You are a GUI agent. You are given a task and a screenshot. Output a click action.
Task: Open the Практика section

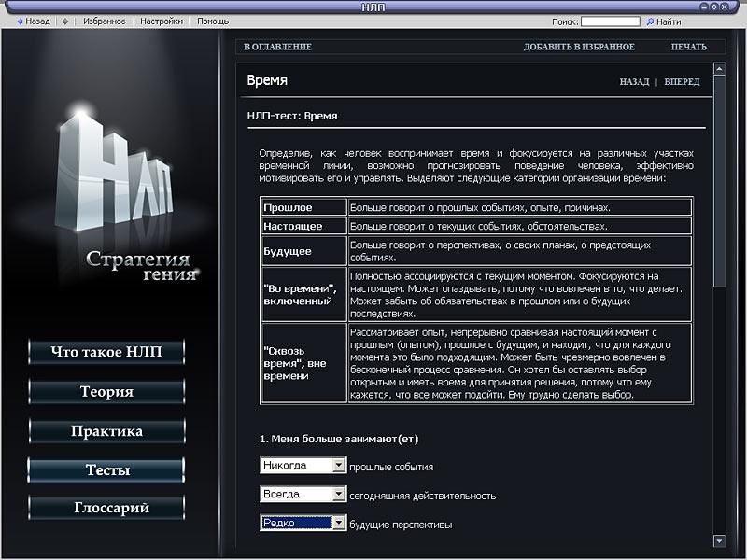pyautogui.click(x=106, y=431)
